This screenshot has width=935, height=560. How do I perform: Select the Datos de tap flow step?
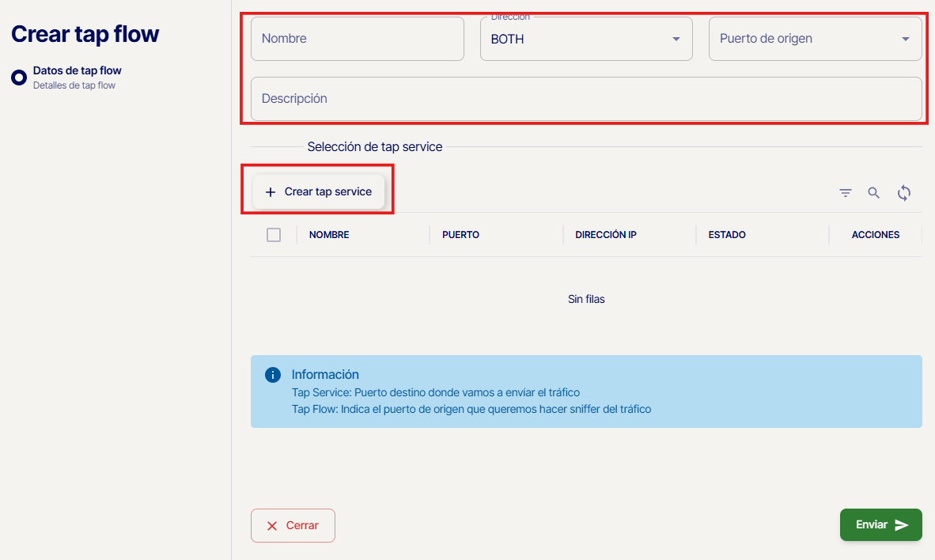(x=77, y=71)
